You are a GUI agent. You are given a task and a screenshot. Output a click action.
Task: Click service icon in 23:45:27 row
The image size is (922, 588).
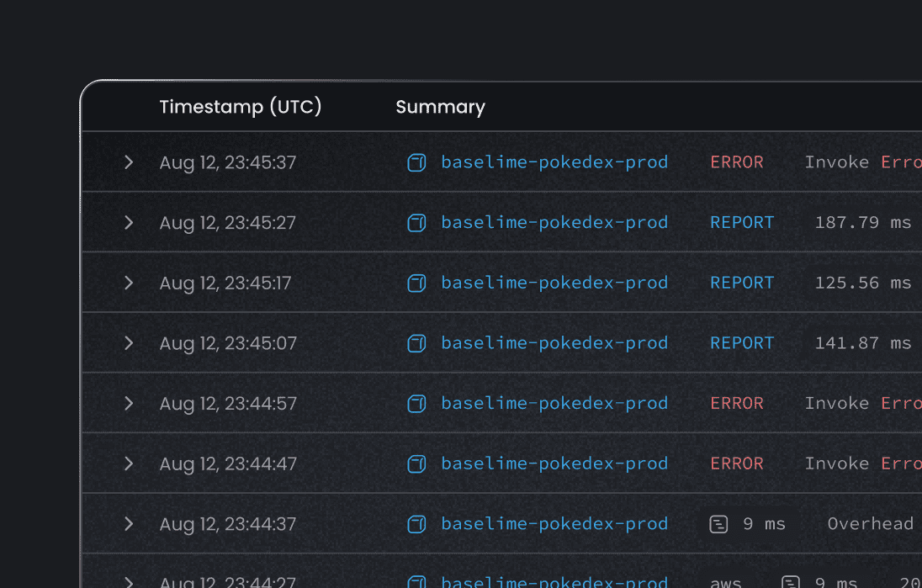coord(416,223)
